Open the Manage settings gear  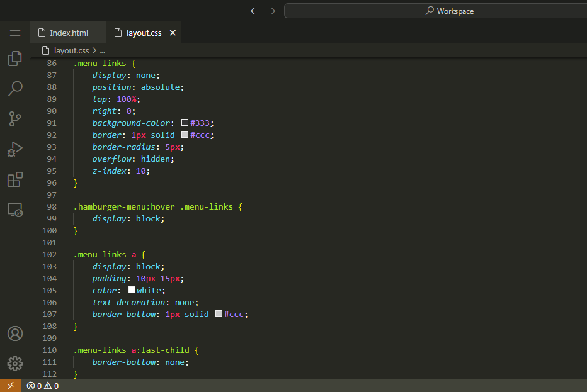point(15,364)
